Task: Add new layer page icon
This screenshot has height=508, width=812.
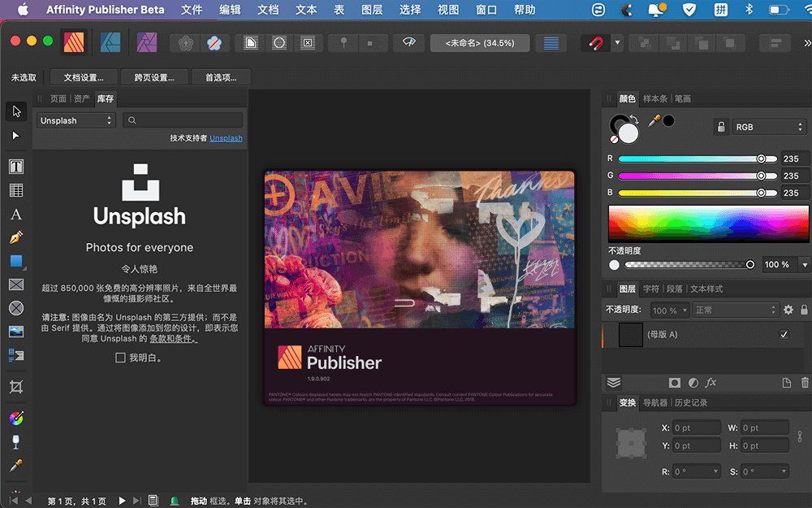Action: pyautogui.click(x=787, y=383)
